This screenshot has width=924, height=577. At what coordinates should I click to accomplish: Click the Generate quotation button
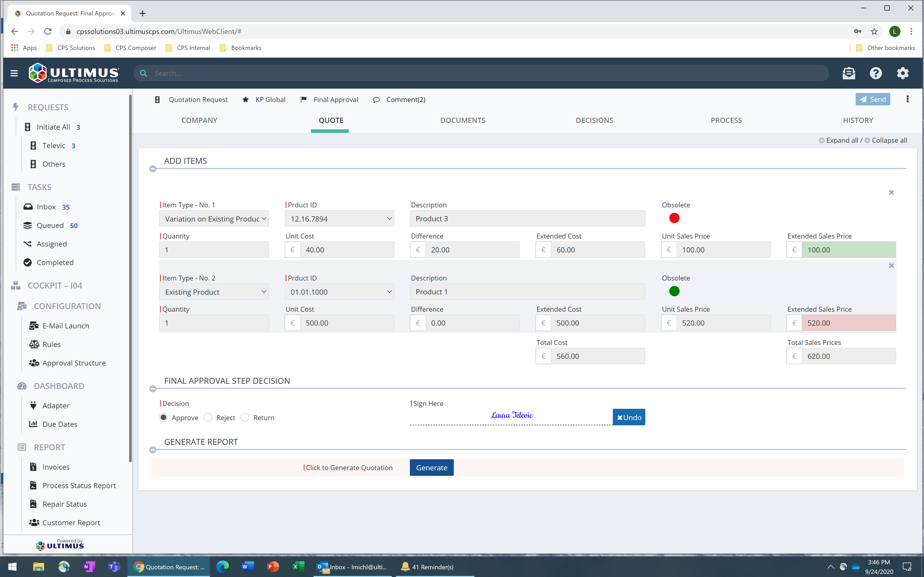(x=432, y=468)
